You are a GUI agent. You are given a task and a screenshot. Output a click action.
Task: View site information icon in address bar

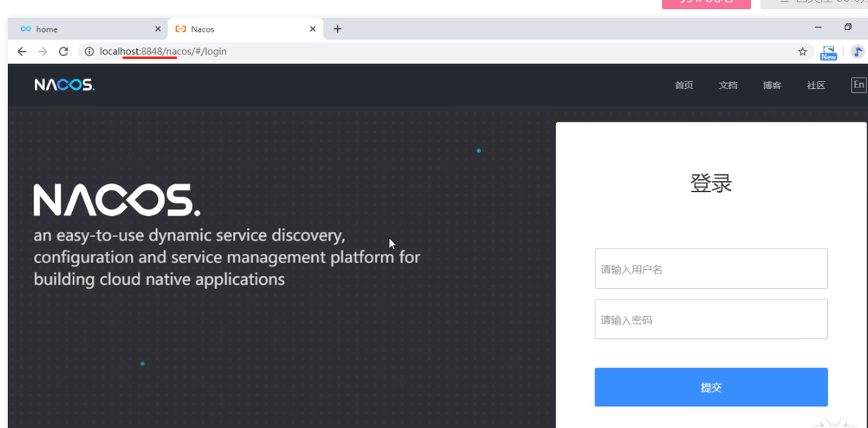pos(89,51)
